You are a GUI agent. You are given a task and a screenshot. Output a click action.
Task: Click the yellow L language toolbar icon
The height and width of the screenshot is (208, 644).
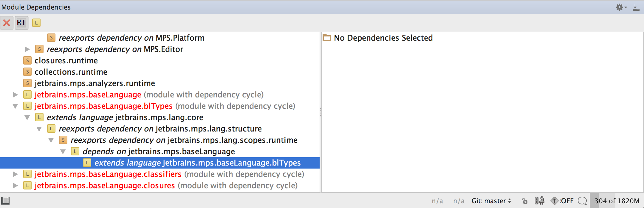point(36,23)
